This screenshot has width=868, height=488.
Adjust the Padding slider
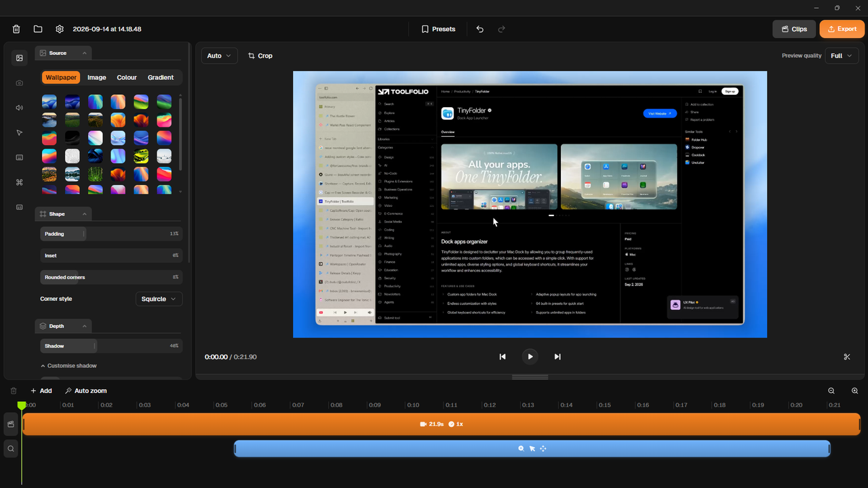(111, 234)
